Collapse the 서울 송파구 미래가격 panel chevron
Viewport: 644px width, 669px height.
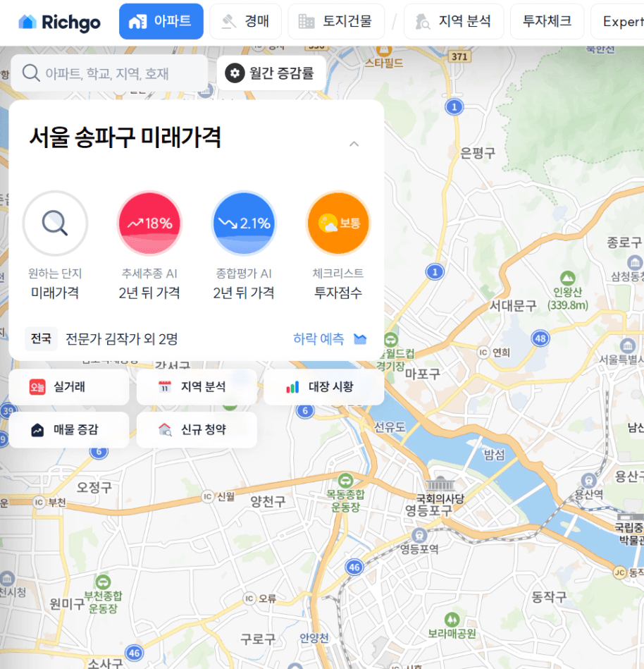pos(354,145)
